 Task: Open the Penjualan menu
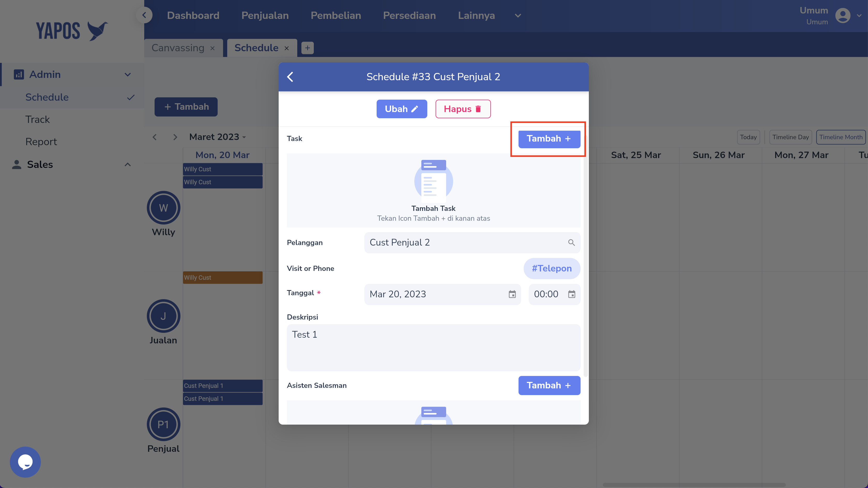click(265, 16)
